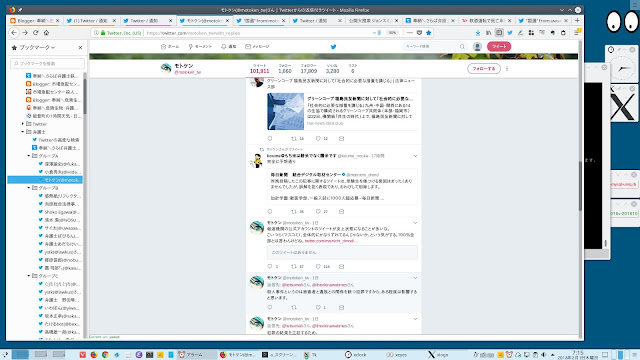Open the Library icon in the toolbar
The image size is (640, 360).
click(x=489, y=33)
